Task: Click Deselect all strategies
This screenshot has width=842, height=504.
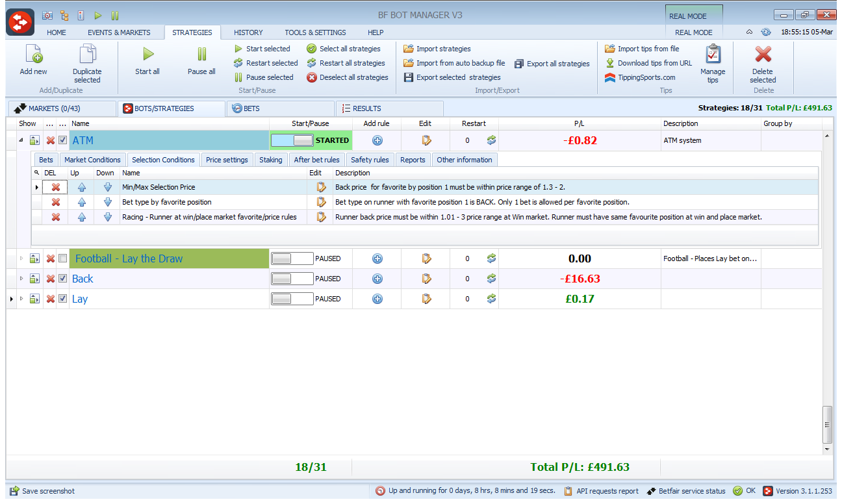Action: 348,77
